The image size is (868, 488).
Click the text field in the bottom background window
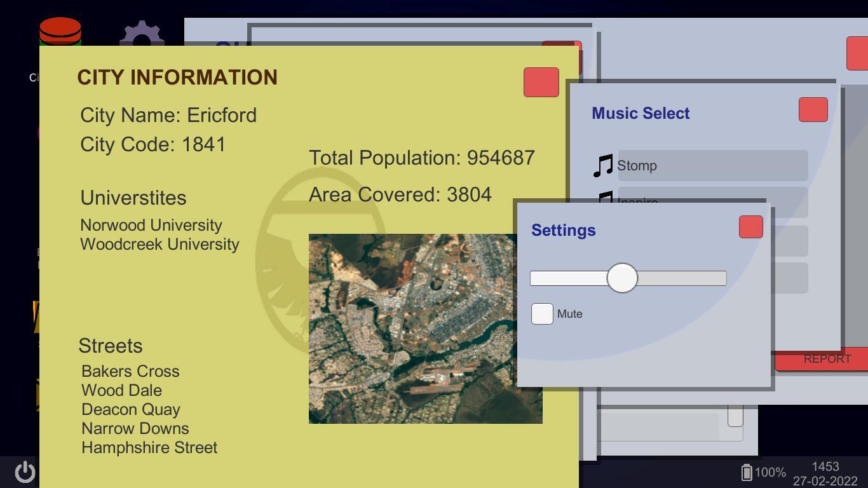click(658, 426)
